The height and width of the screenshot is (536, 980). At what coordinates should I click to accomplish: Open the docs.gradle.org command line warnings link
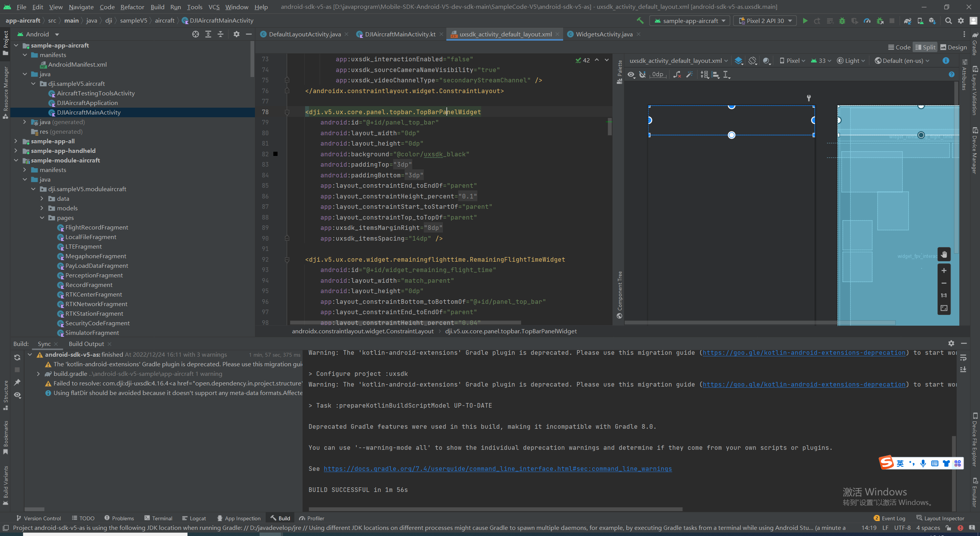[x=497, y=469]
